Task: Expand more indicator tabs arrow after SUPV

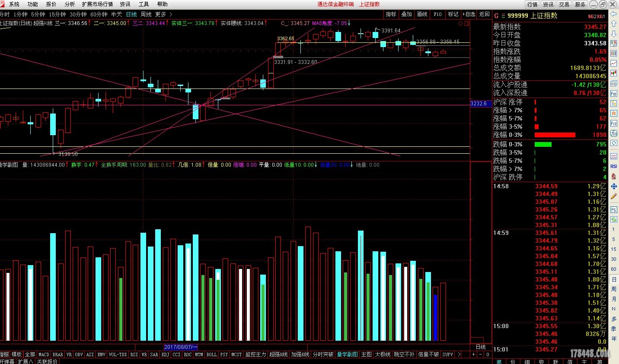Action: pos(459,355)
